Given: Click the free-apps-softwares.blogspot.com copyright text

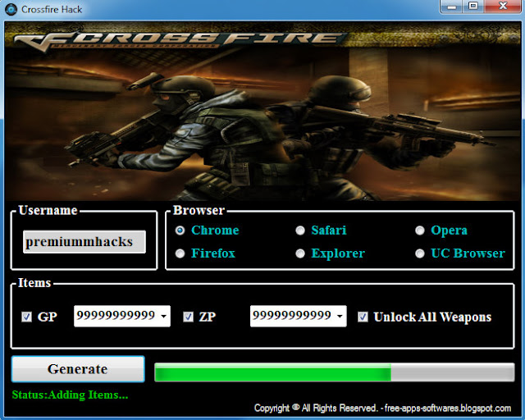Looking at the screenshot, I should point(382,408).
